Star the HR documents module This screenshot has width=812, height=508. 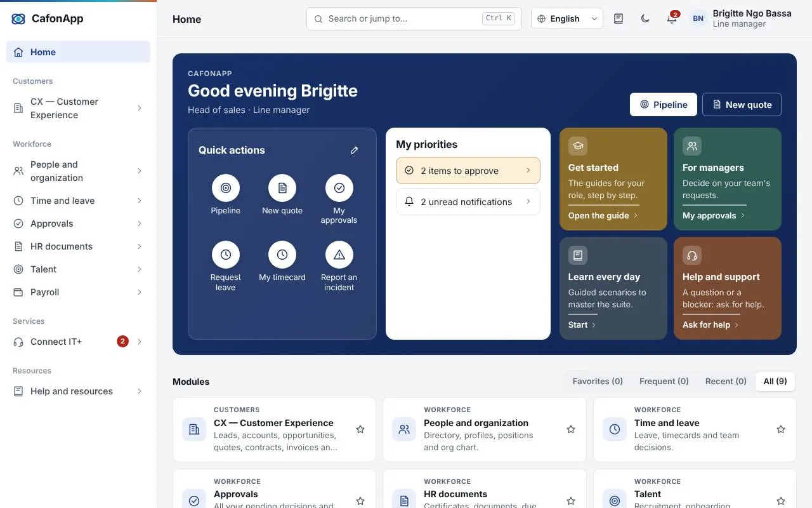[571, 501]
